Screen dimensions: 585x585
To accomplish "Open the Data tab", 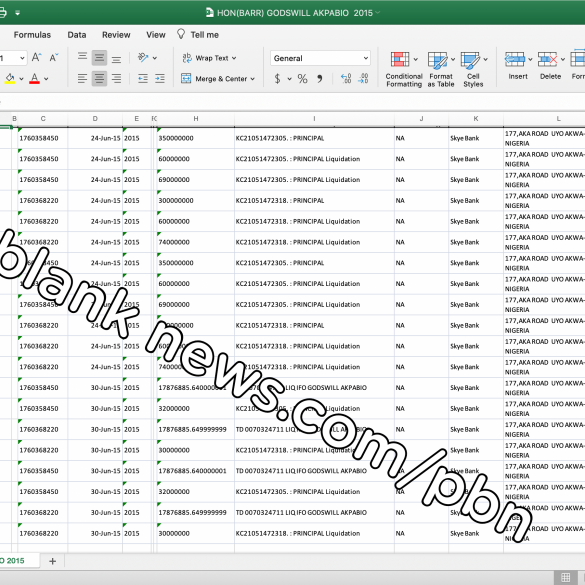I will point(77,35).
